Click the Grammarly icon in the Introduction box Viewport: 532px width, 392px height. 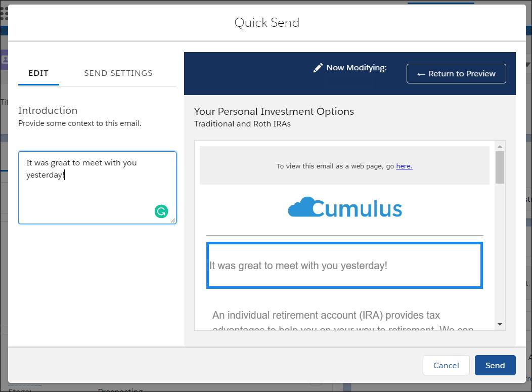coord(161,211)
